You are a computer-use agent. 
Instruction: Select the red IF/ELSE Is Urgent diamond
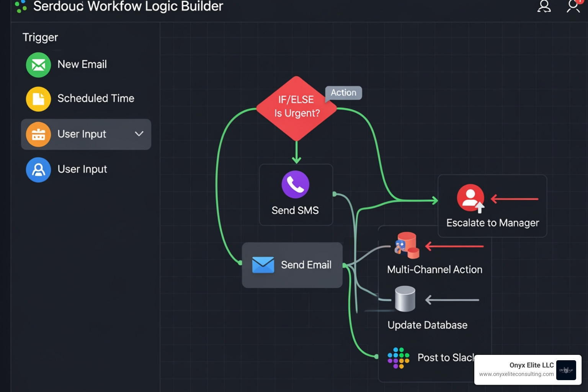(x=296, y=109)
